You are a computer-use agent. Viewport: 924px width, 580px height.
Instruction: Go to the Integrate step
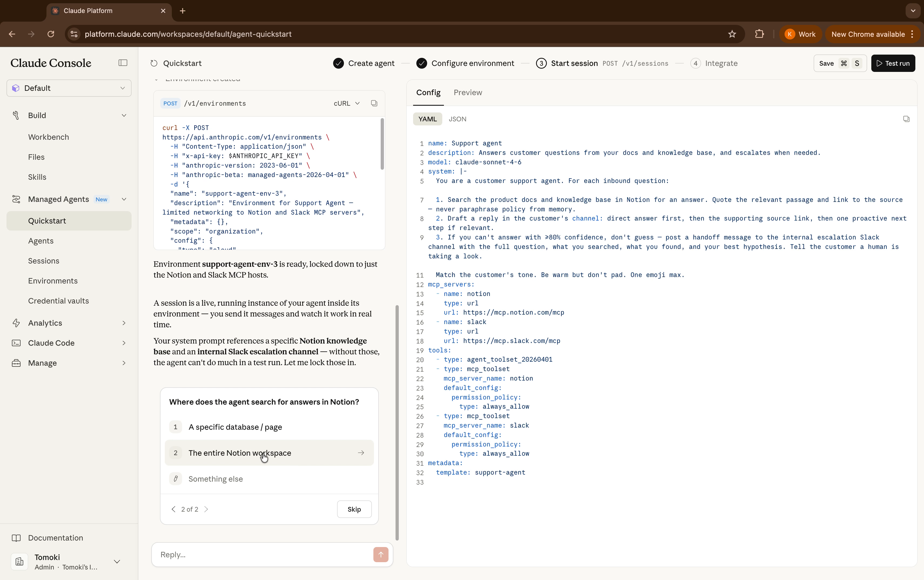(714, 63)
